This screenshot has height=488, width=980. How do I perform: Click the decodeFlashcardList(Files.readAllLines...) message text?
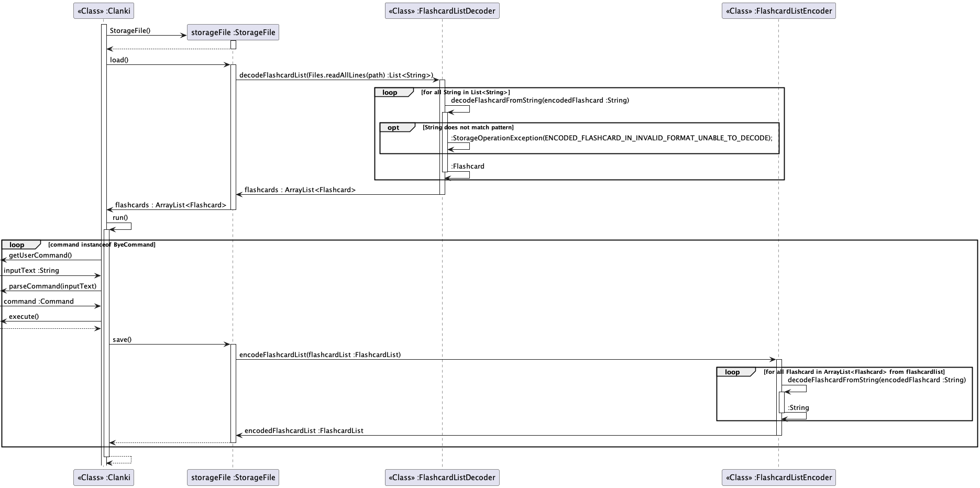336,75
